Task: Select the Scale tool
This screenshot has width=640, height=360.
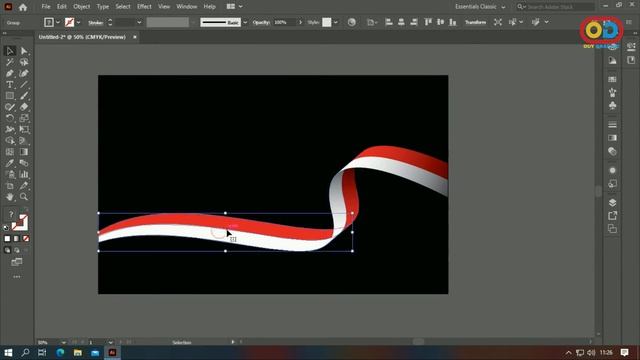Action: (x=24, y=118)
